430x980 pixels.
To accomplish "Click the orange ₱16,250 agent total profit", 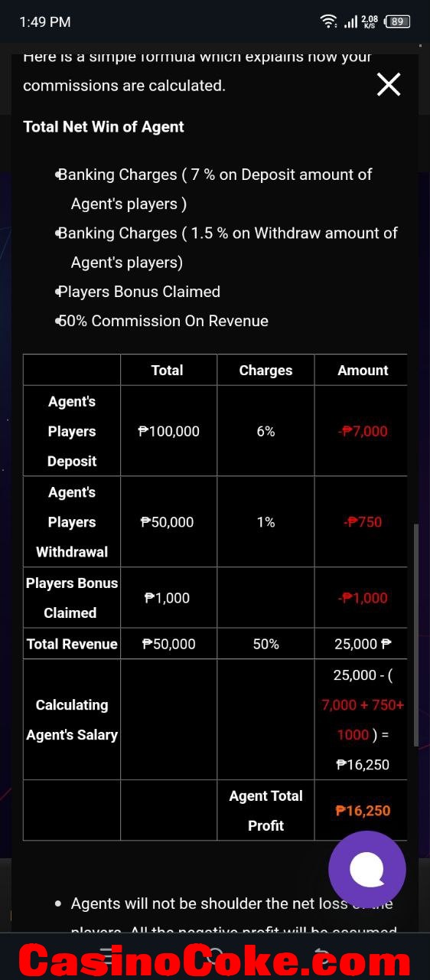I will 363,811.
